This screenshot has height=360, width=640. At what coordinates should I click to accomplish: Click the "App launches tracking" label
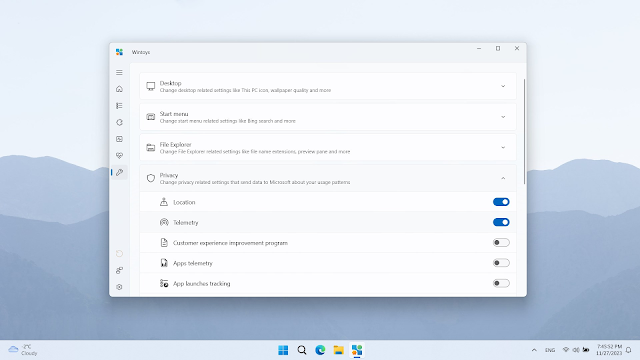pos(202,283)
